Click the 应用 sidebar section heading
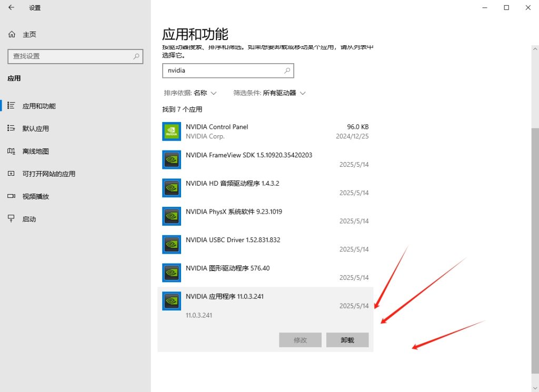Image resolution: width=539 pixels, height=392 pixels. pyautogui.click(x=14, y=78)
